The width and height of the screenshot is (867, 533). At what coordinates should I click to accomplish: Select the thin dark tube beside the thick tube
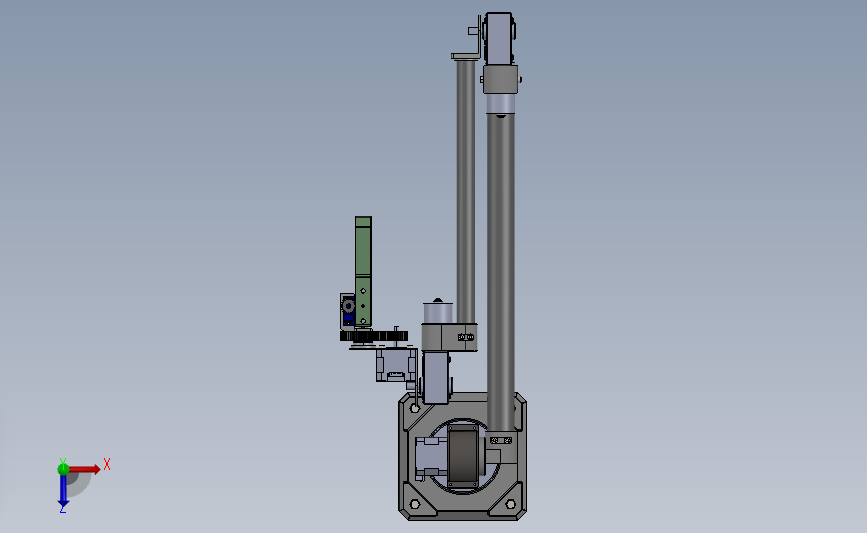point(466,191)
